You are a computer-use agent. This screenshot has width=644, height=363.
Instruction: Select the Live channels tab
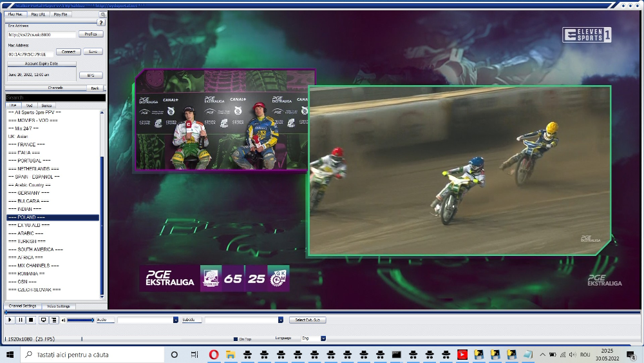click(13, 105)
